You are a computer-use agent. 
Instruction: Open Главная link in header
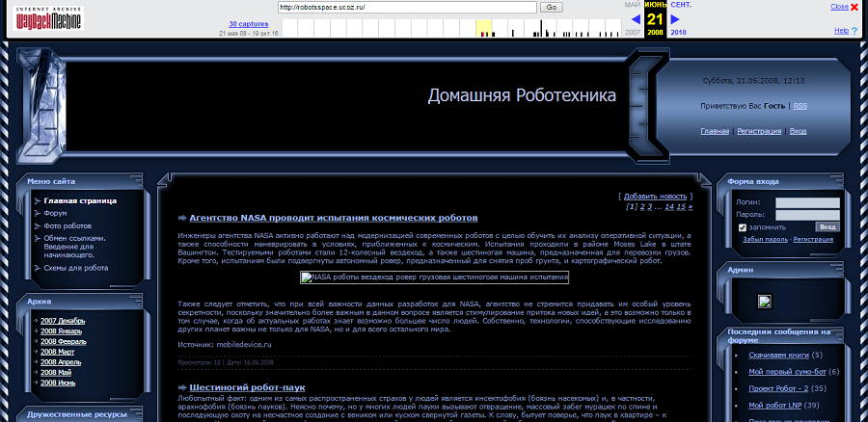click(715, 131)
